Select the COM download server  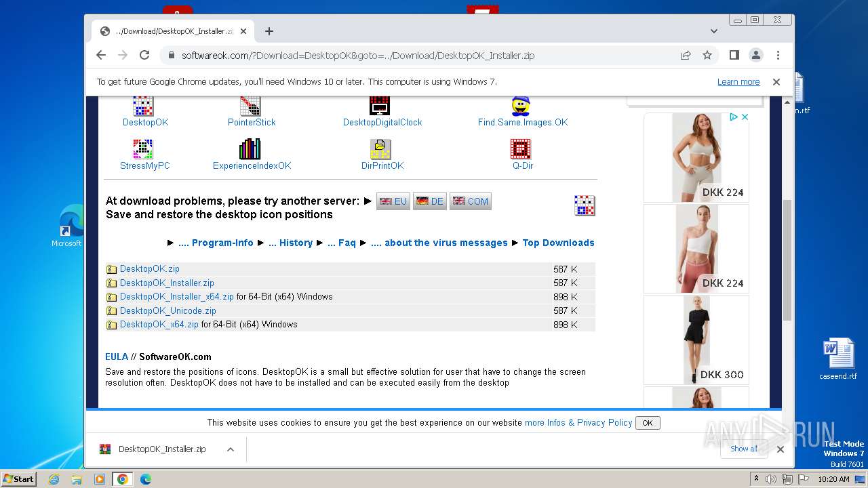pos(471,201)
